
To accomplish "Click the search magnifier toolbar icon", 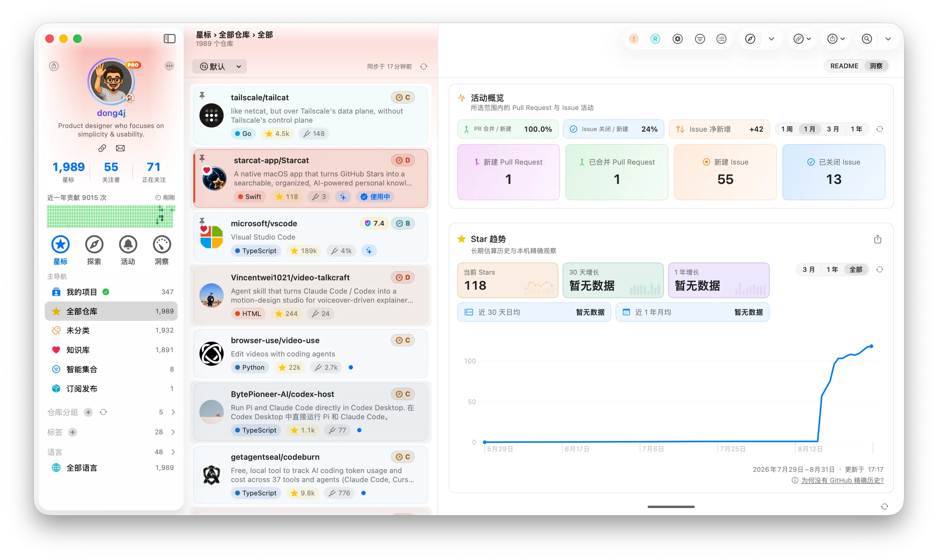I will 867,38.
